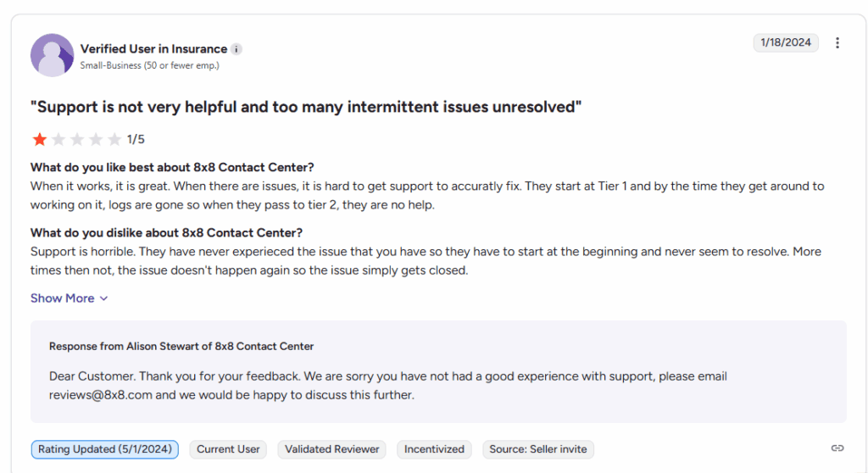
Task: Copy the review link via chain icon
Action: (x=837, y=448)
